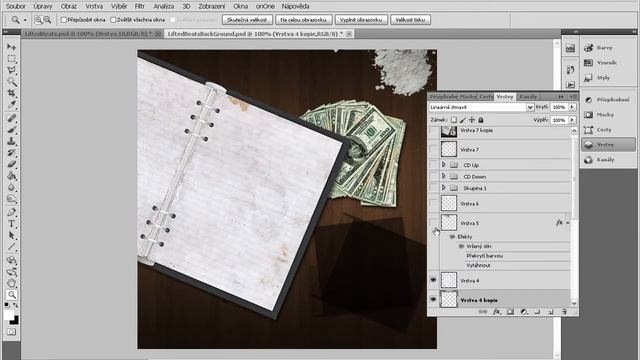Viewport: 640px width, 360px height.
Task: Switch to LiftedBeats.psd document tab
Action: click(91, 34)
